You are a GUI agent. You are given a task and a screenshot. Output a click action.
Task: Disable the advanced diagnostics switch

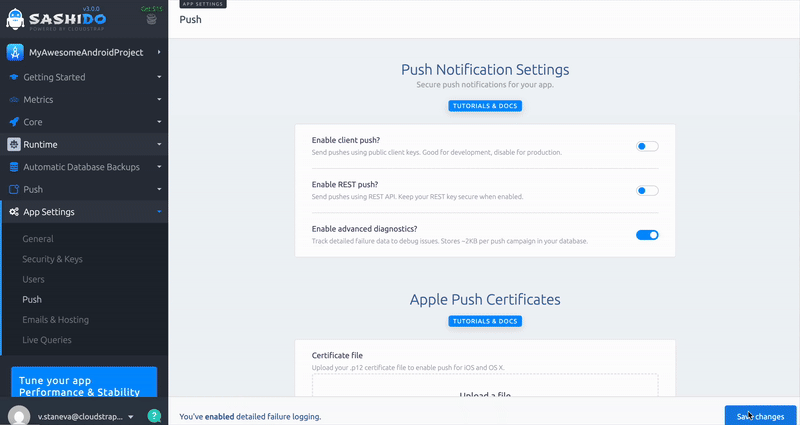tap(647, 235)
